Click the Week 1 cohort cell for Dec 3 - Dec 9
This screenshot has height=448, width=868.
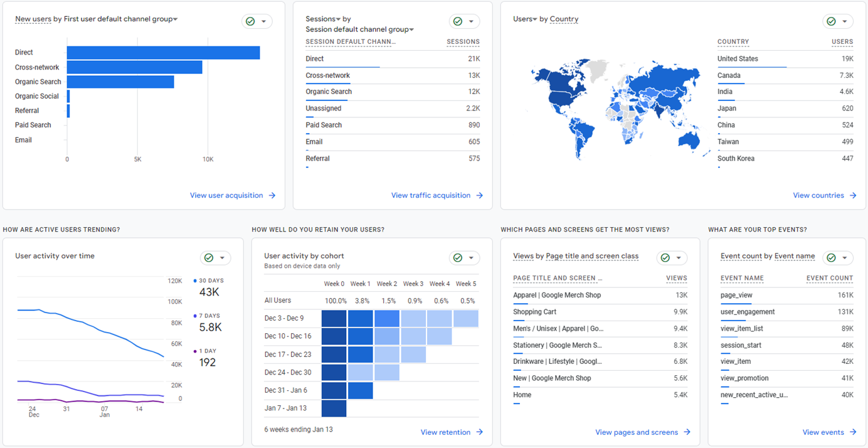360,319
